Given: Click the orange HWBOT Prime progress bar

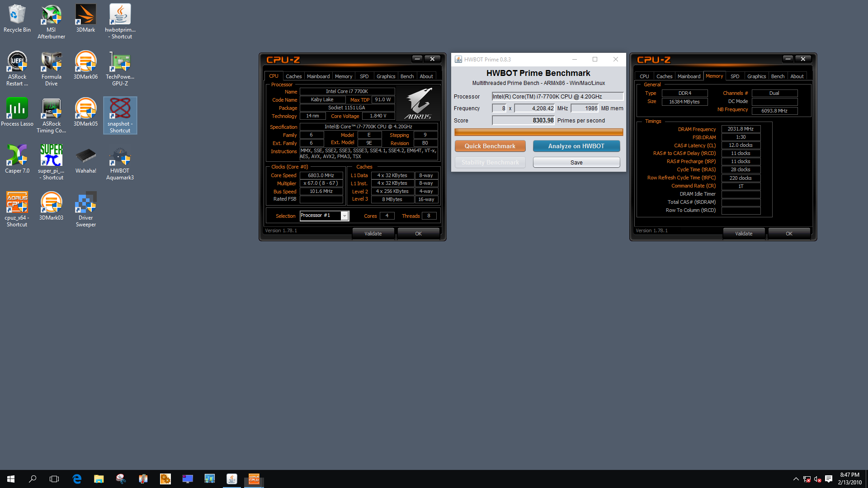Looking at the screenshot, I should point(538,132).
